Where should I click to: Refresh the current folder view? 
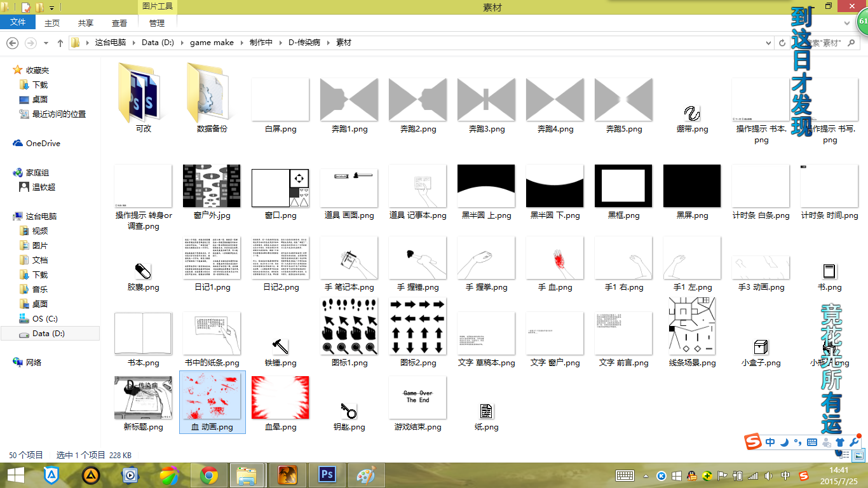(x=782, y=43)
